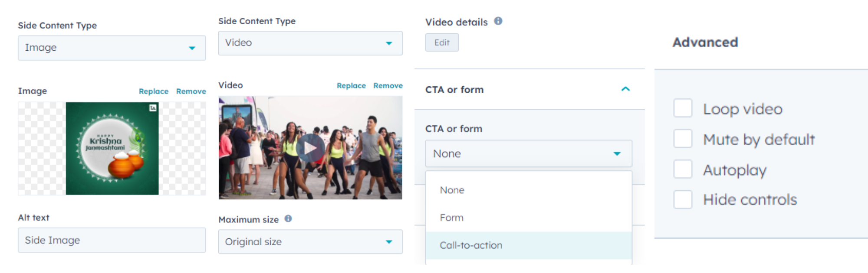
Task: Open the Side Content Type Video dropdown
Action: point(310,43)
